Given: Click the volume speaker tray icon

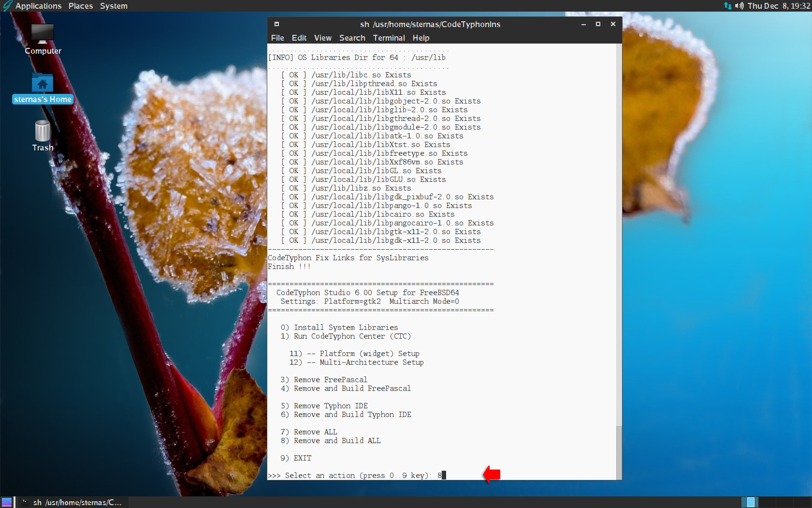Looking at the screenshot, I should [739, 6].
